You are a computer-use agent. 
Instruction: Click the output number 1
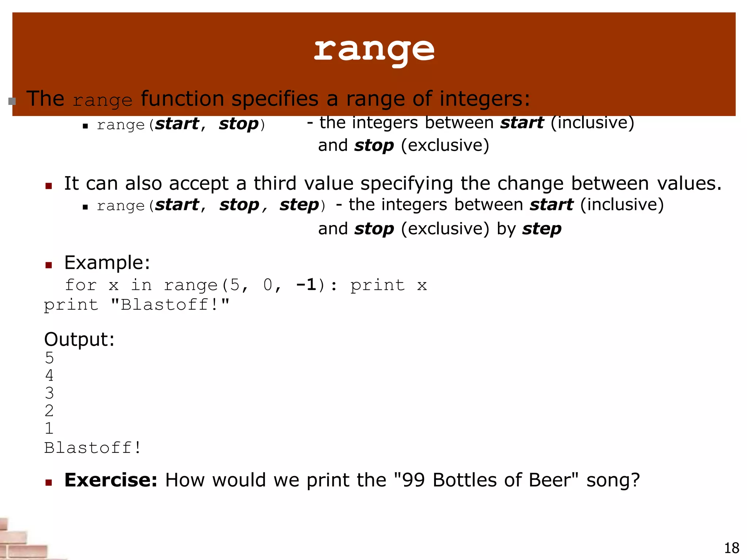pyautogui.click(x=49, y=428)
